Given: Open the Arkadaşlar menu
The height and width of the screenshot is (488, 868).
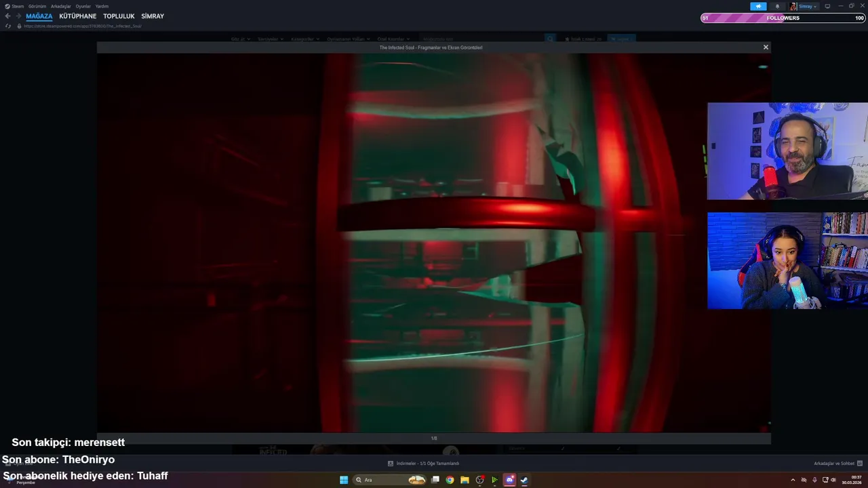Looking at the screenshot, I should pos(60,6).
